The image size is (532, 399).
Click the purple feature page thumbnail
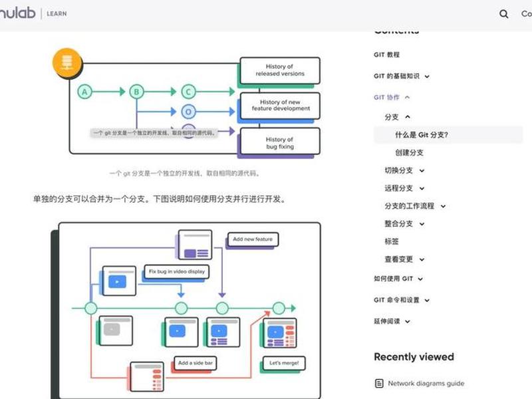point(196,245)
